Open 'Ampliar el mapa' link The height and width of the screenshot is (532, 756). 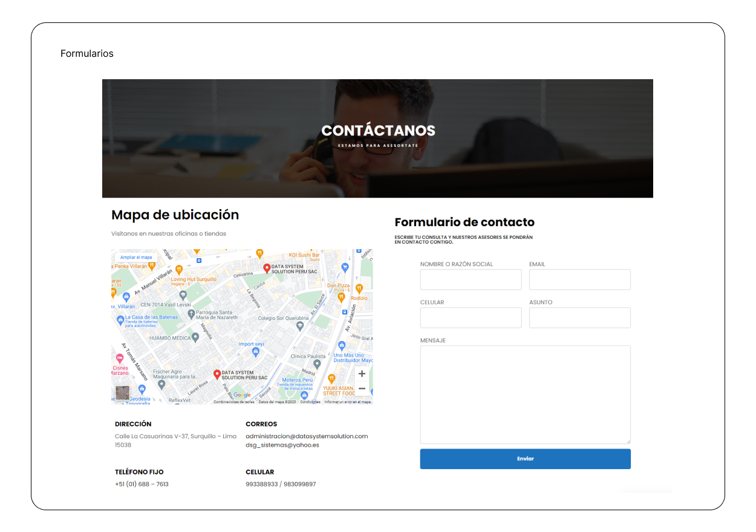(137, 257)
